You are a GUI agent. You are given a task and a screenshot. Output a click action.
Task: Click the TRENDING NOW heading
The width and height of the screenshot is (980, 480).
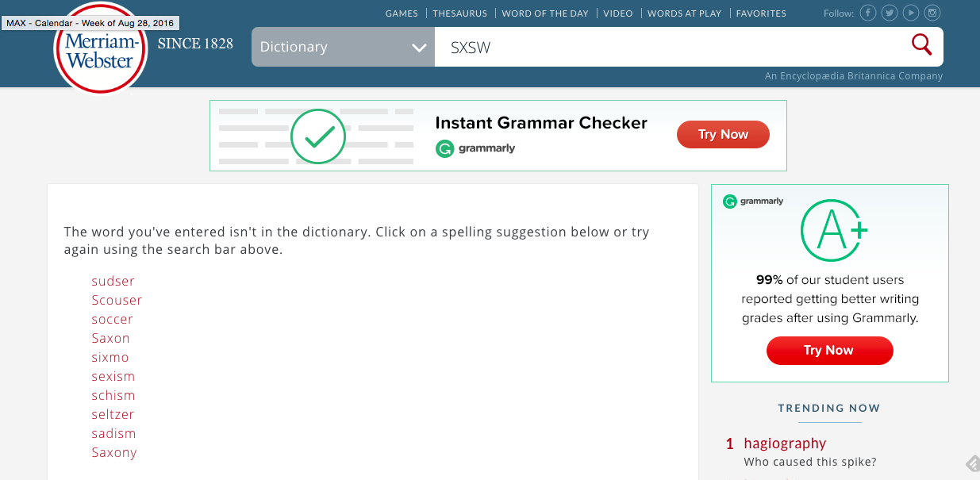[829, 408]
